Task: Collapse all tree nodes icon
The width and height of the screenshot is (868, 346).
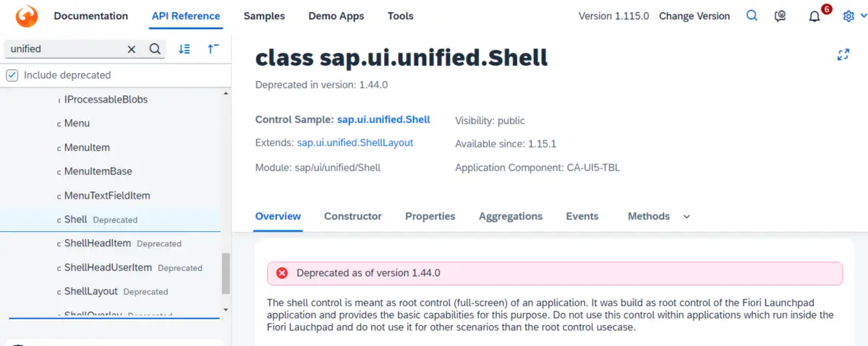Action: [x=213, y=49]
